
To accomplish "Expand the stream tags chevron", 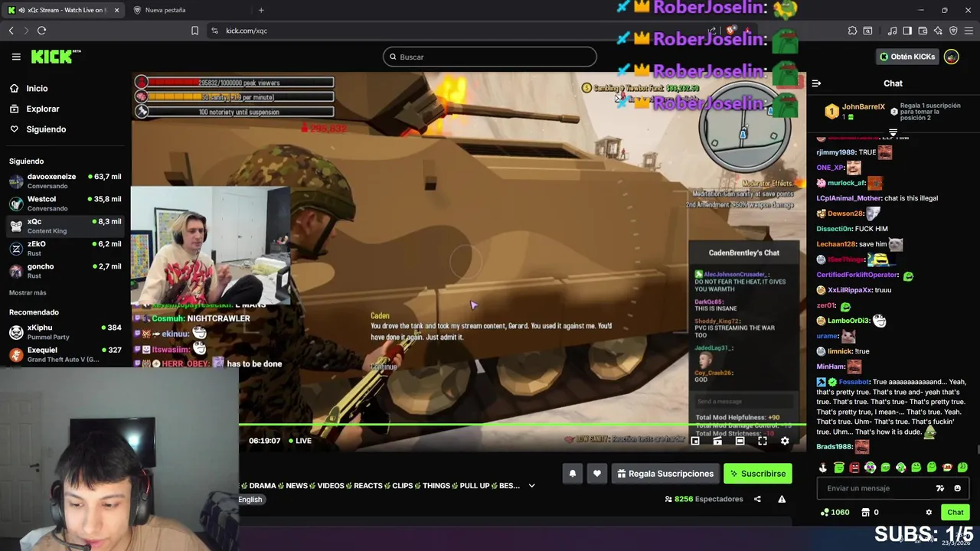I will click(531, 486).
